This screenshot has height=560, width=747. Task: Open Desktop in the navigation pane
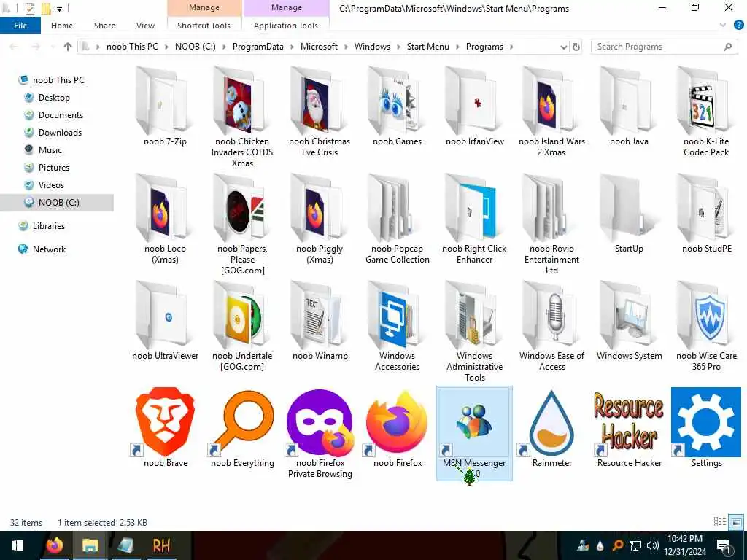[x=54, y=98]
